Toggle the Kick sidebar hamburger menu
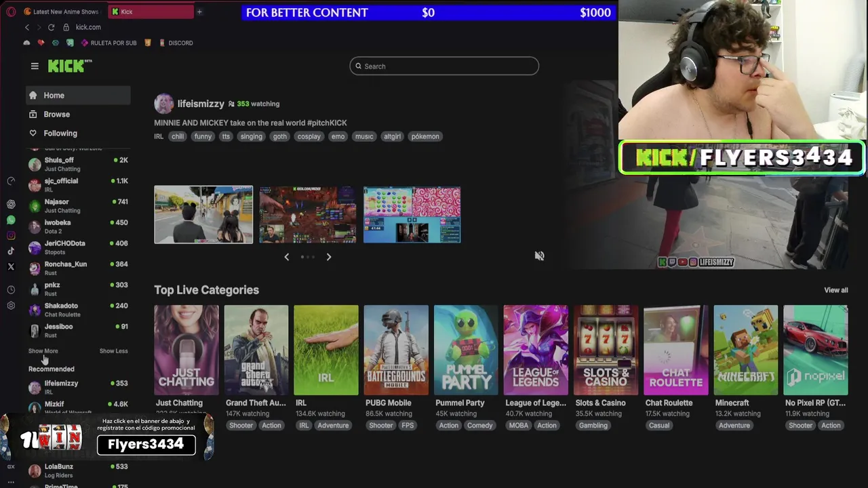868x488 pixels. click(x=35, y=66)
